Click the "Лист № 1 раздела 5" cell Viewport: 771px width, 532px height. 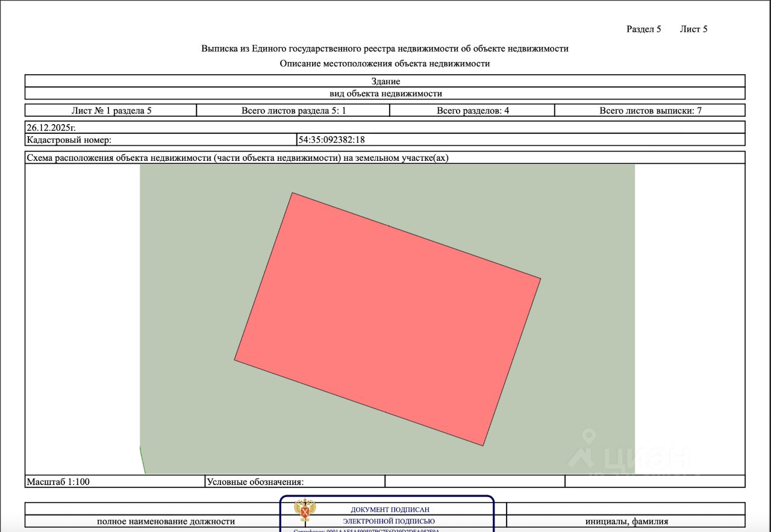pyautogui.click(x=111, y=110)
